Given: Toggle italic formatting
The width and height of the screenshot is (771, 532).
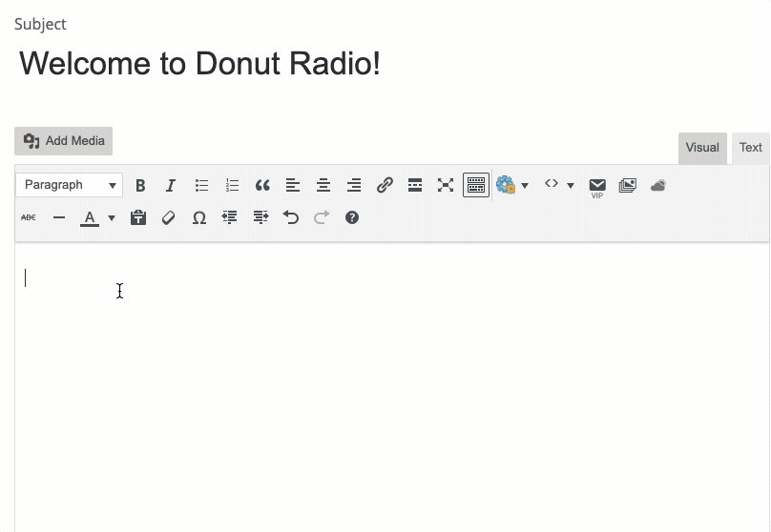Looking at the screenshot, I should [x=171, y=185].
